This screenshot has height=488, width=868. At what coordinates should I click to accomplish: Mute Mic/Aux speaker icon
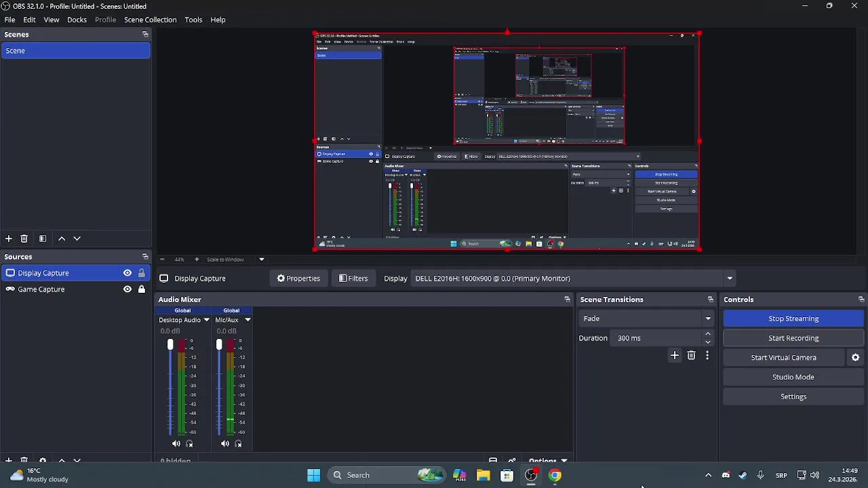(225, 444)
